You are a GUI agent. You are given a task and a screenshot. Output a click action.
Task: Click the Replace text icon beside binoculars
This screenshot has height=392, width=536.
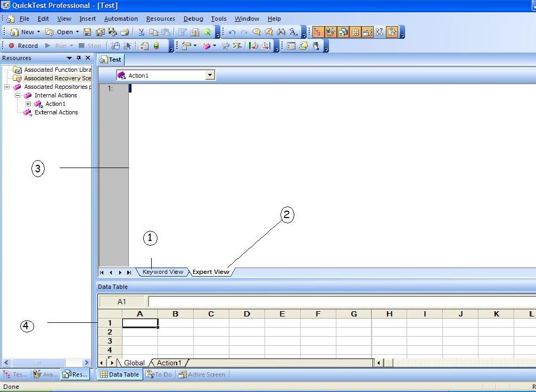pyautogui.click(x=293, y=32)
